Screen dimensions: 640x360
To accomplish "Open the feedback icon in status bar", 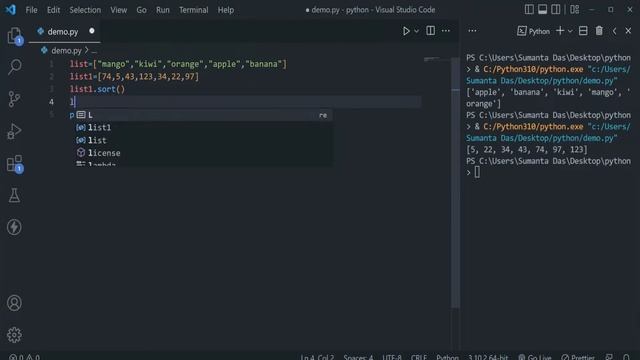I will point(609,357).
